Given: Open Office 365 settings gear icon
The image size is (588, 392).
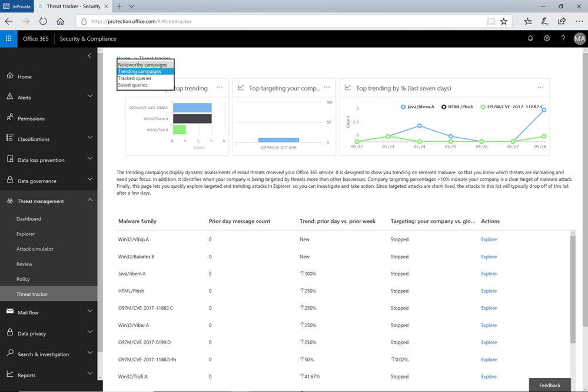Looking at the screenshot, I should [547, 38].
